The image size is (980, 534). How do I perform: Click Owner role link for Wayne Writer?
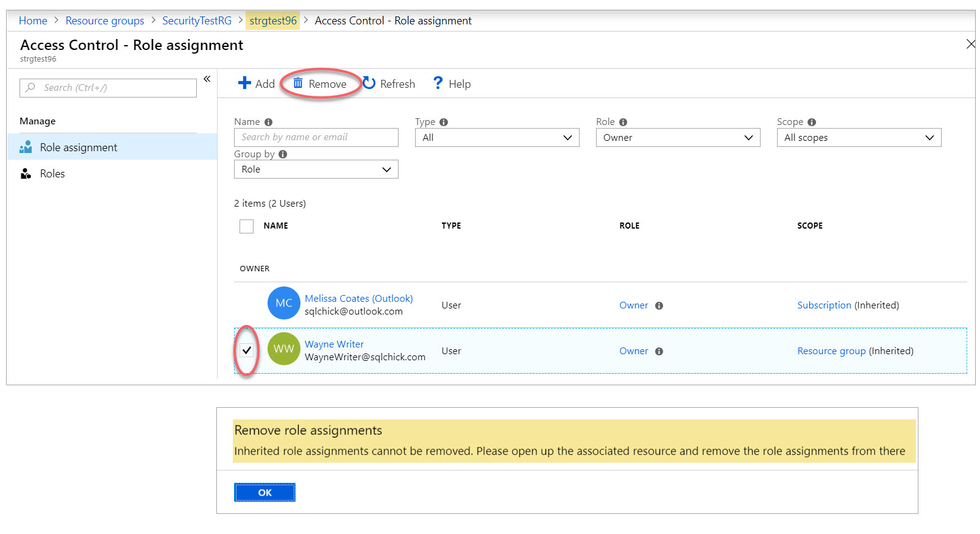634,351
